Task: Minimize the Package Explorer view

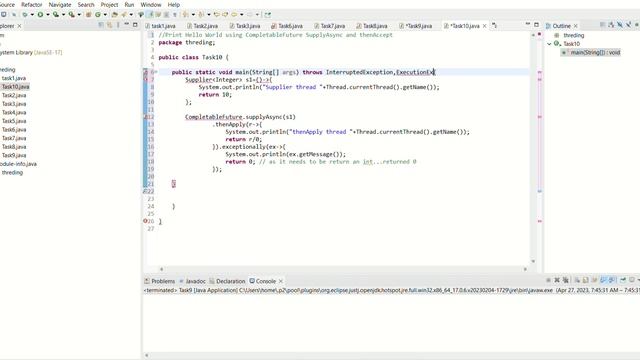Action: pyautogui.click(x=127, y=25)
